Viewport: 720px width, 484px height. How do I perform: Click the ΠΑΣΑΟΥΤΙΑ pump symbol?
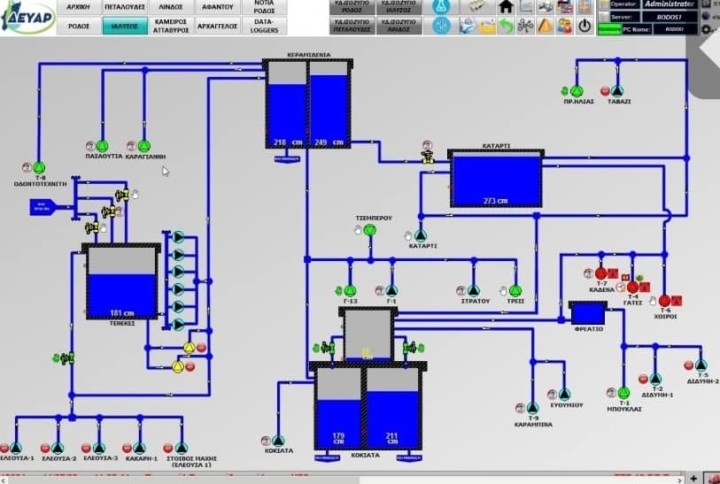click(103, 145)
